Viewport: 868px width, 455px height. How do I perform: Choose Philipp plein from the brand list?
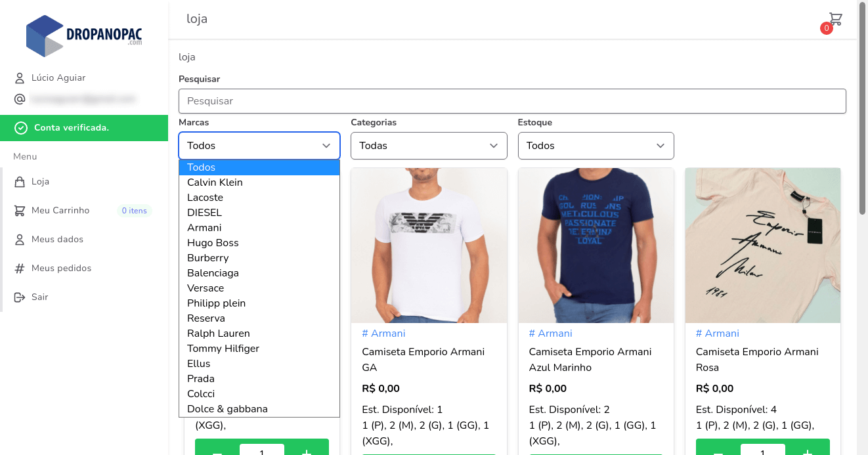pyautogui.click(x=259, y=303)
